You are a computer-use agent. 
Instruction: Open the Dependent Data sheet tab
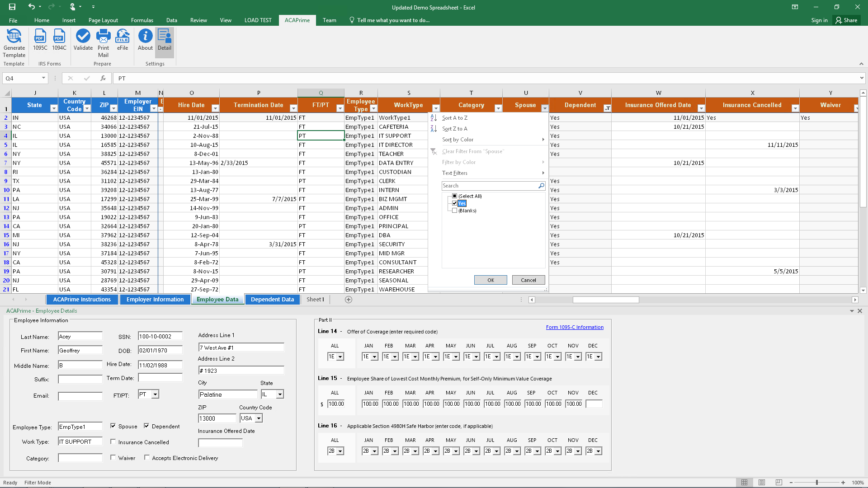272,300
